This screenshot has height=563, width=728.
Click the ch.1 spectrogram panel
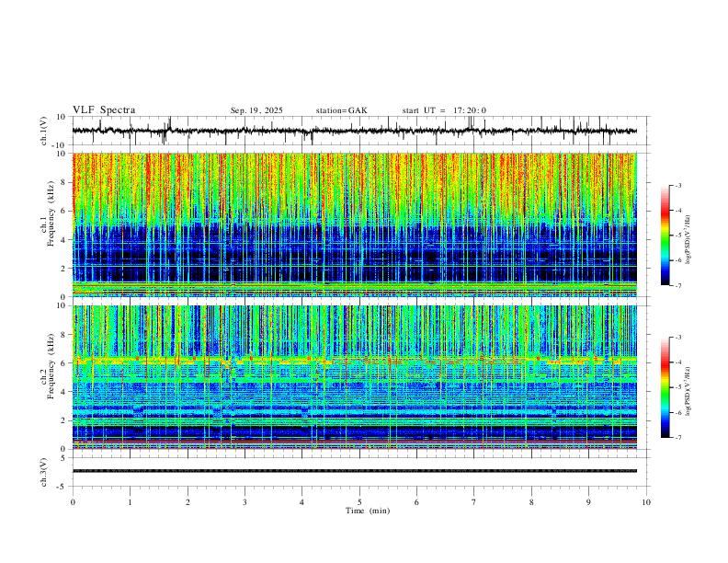355,224
